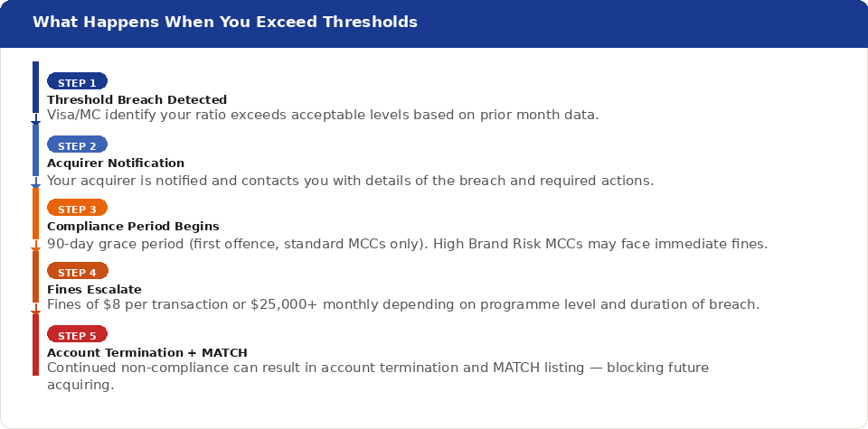This screenshot has height=429, width=868.
Task: Click the arrow between Step 3 and Step 4
Action: point(35,246)
